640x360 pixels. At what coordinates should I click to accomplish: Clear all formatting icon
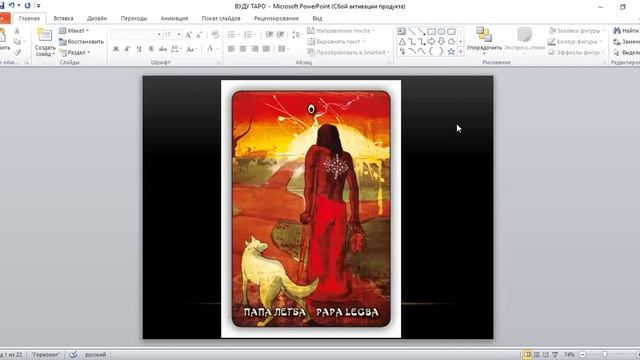pyautogui.click(x=215, y=35)
